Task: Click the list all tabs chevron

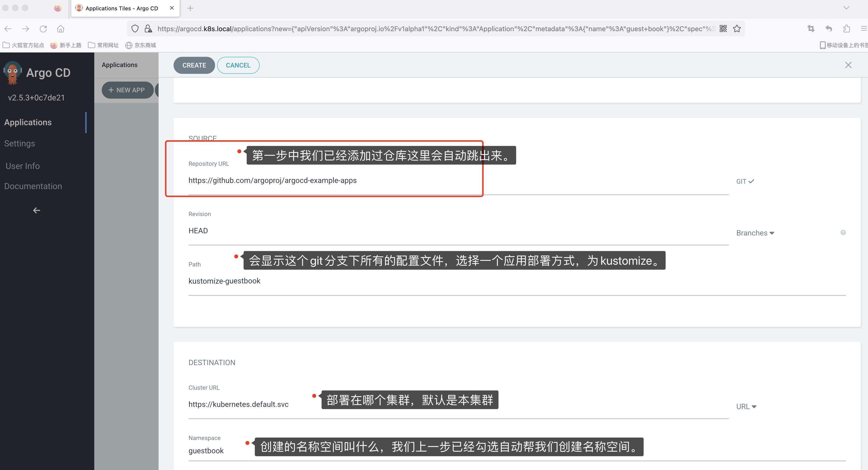Action: pos(846,8)
